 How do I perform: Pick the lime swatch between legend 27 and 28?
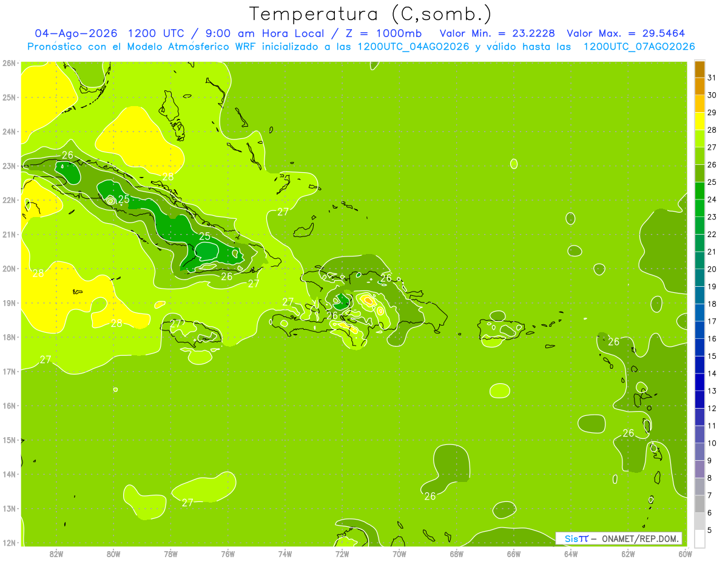pyautogui.click(x=699, y=139)
